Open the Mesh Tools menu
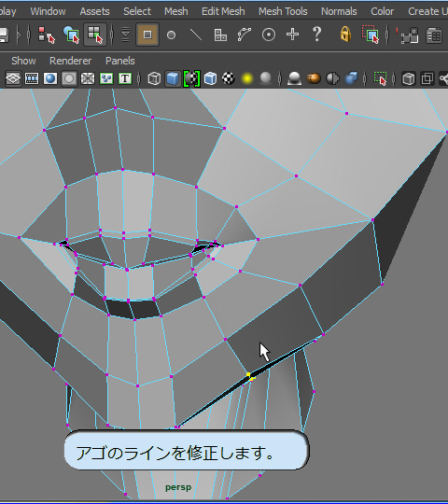The image size is (448, 504). click(x=283, y=11)
